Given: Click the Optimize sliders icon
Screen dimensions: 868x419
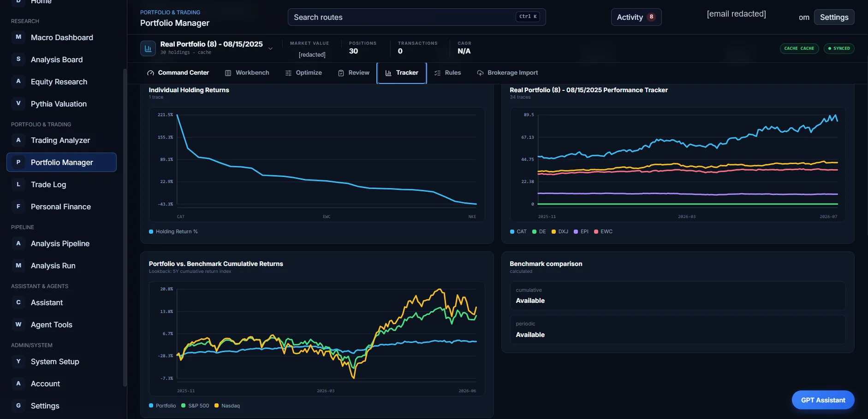Looking at the screenshot, I should [x=288, y=73].
